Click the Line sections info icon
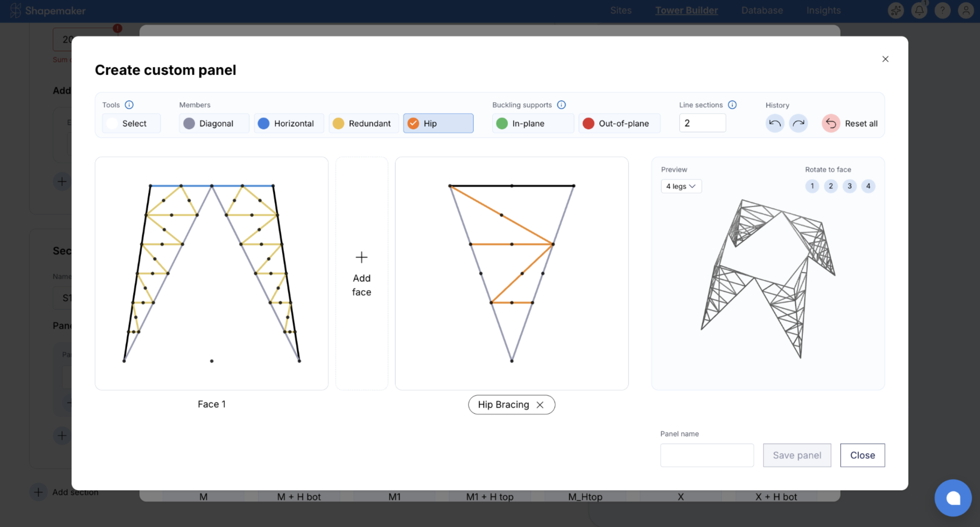 [x=732, y=105]
